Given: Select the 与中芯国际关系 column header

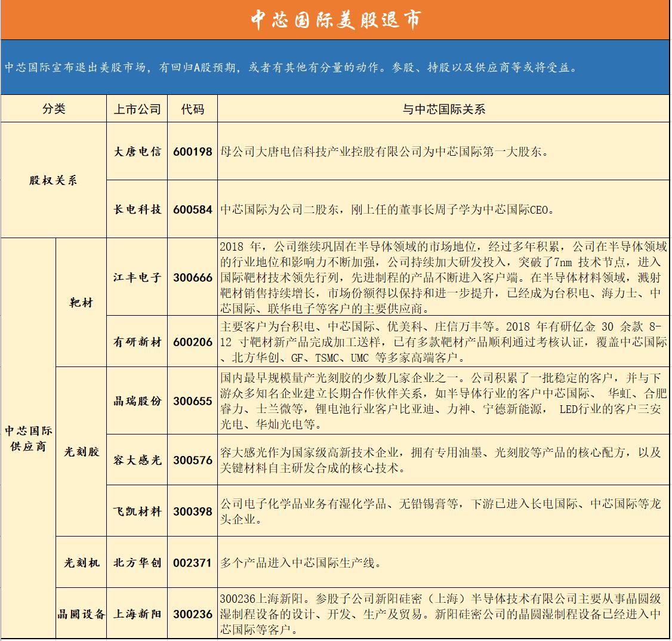Looking at the screenshot, I should (x=443, y=109).
